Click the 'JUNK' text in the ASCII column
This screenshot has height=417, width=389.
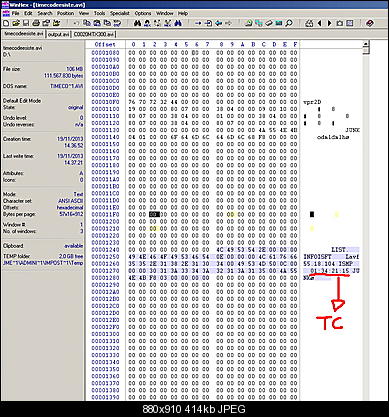click(x=352, y=130)
